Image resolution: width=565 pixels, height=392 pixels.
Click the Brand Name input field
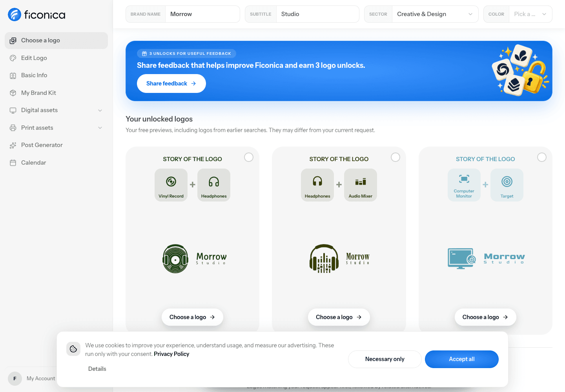click(202, 14)
